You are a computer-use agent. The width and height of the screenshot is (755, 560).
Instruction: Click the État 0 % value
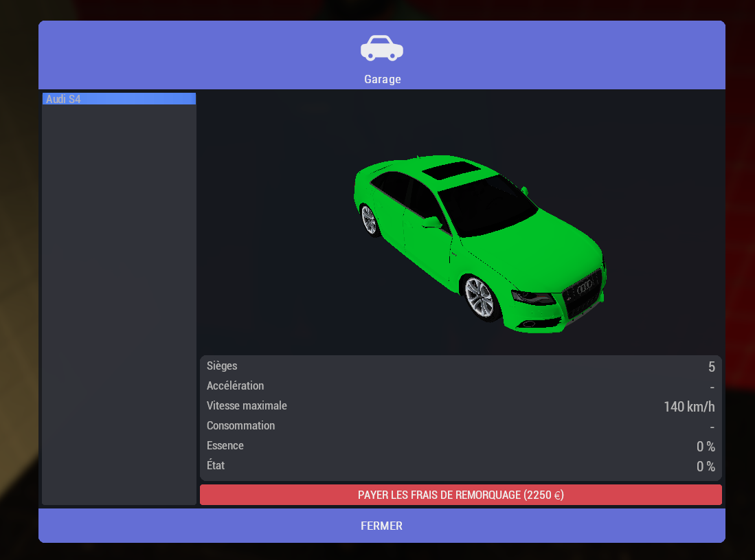[x=706, y=467]
